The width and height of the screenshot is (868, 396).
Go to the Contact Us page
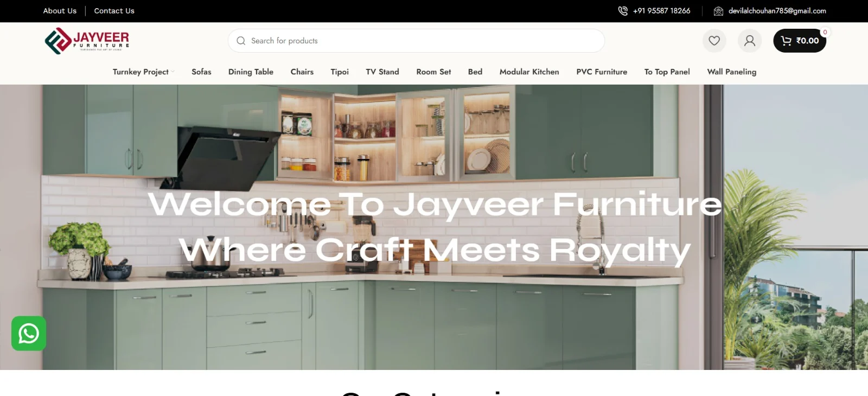(114, 11)
